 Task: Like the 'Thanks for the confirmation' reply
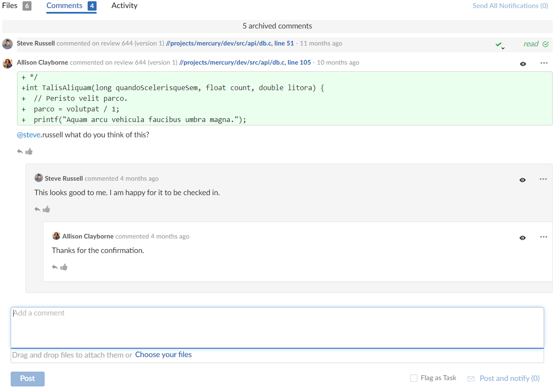click(64, 267)
